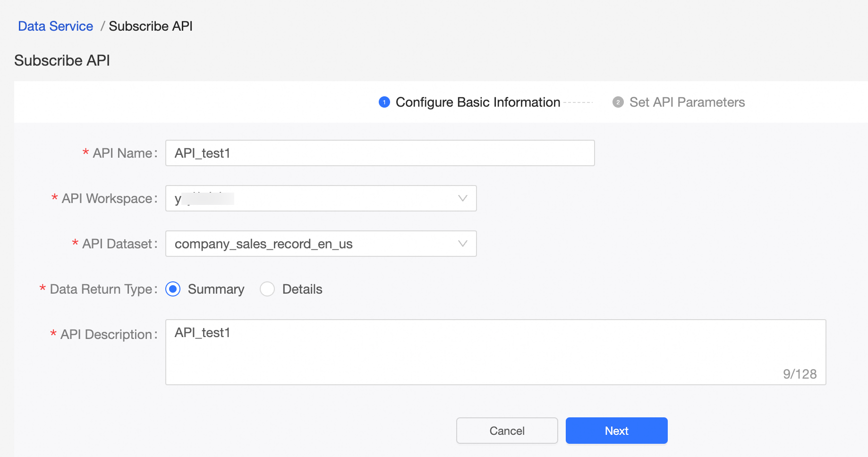This screenshot has height=457, width=868.
Task: Switch to Set API Parameters step
Action: pyautogui.click(x=687, y=102)
